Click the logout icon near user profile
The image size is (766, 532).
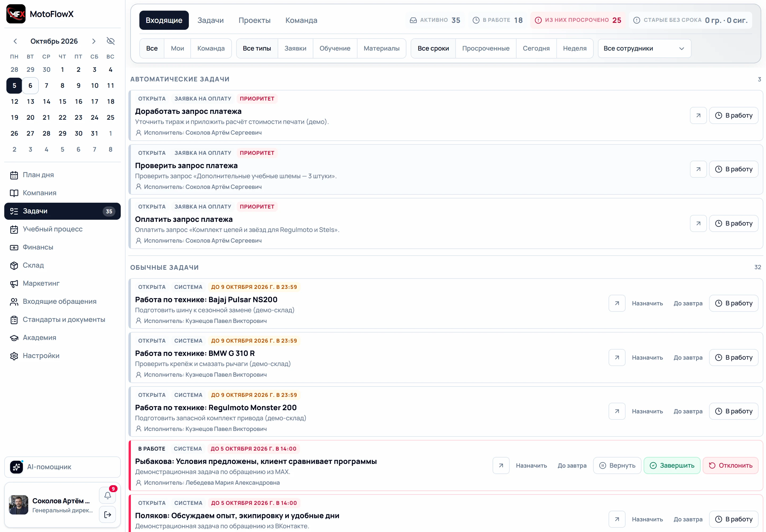pyautogui.click(x=107, y=514)
